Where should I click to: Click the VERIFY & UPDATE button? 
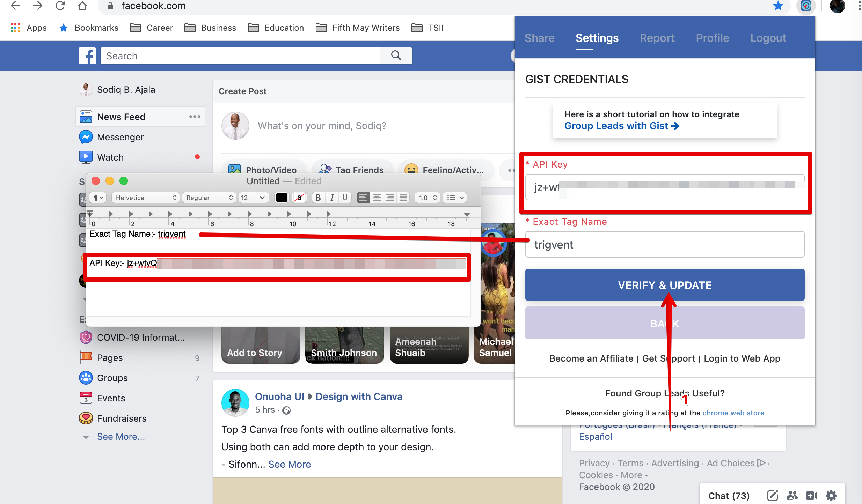[665, 285]
